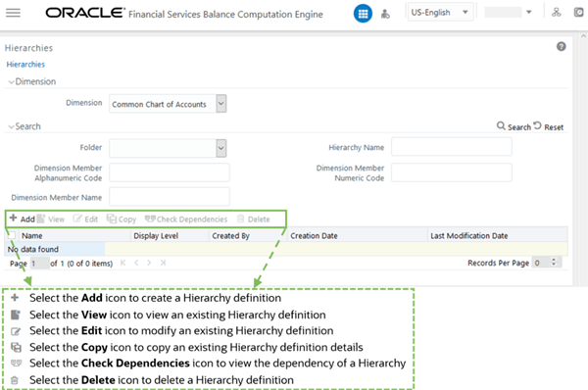Collapse the Dimension section
The width and height of the screenshot is (588, 390).
(11, 81)
